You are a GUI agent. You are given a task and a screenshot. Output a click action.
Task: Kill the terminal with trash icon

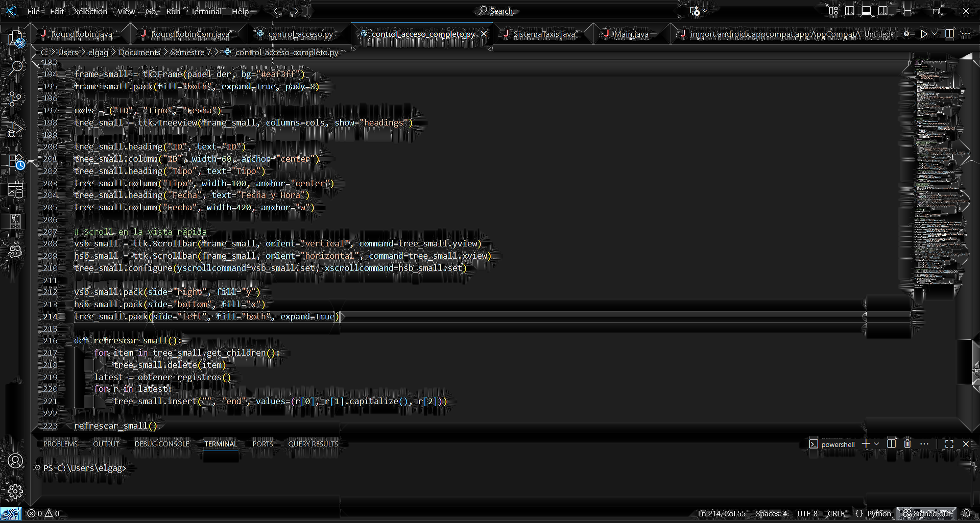[907, 444]
